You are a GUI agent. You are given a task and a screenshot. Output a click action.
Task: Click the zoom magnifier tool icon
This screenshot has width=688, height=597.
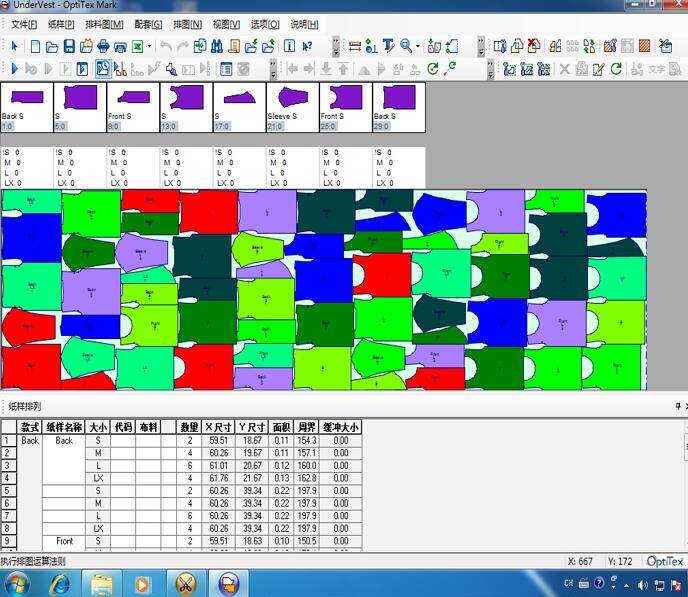coord(406,46)
